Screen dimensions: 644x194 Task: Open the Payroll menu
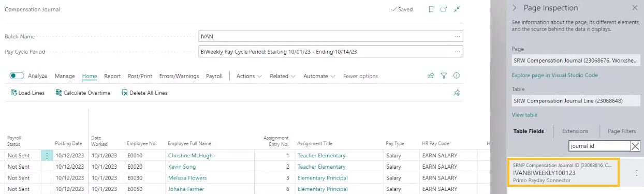214,76
